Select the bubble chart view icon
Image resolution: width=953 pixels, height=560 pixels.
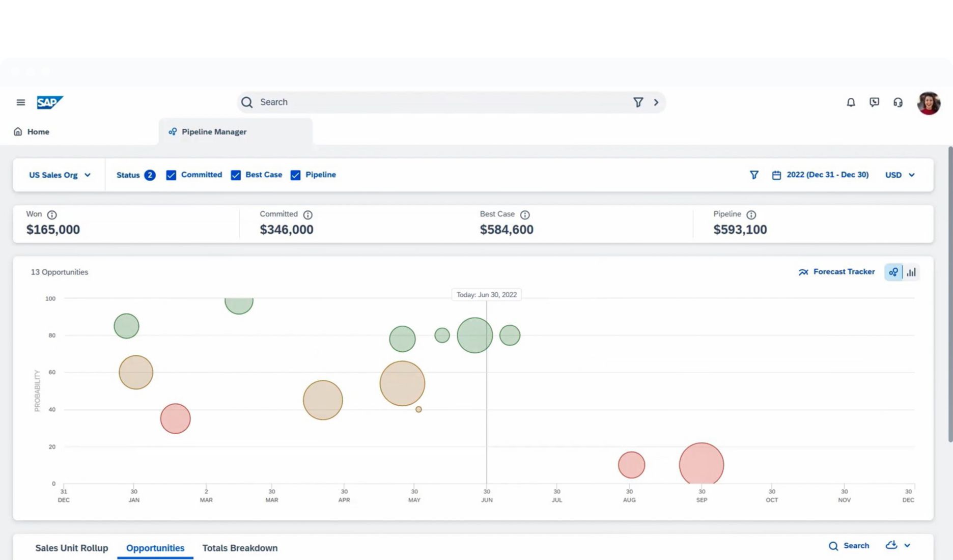[893, 272]
